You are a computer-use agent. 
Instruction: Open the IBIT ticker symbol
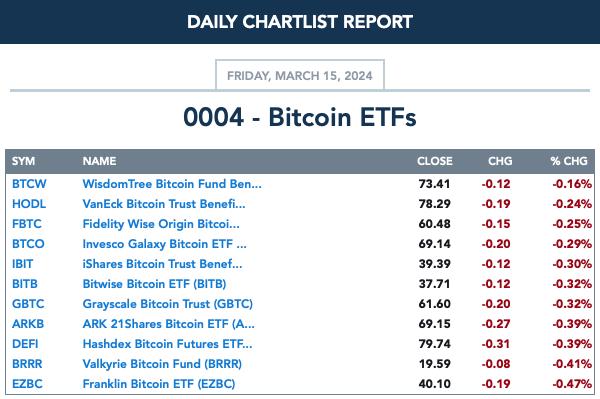[x=23, y=264]
